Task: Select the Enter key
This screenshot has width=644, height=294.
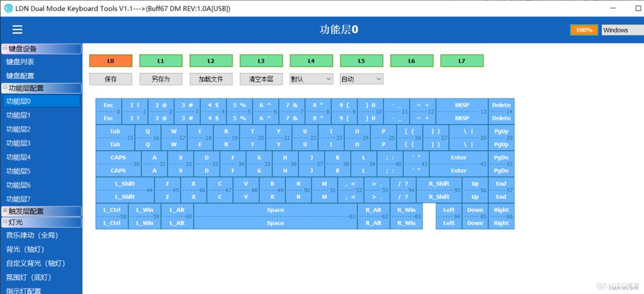Action: pos(459,163)
